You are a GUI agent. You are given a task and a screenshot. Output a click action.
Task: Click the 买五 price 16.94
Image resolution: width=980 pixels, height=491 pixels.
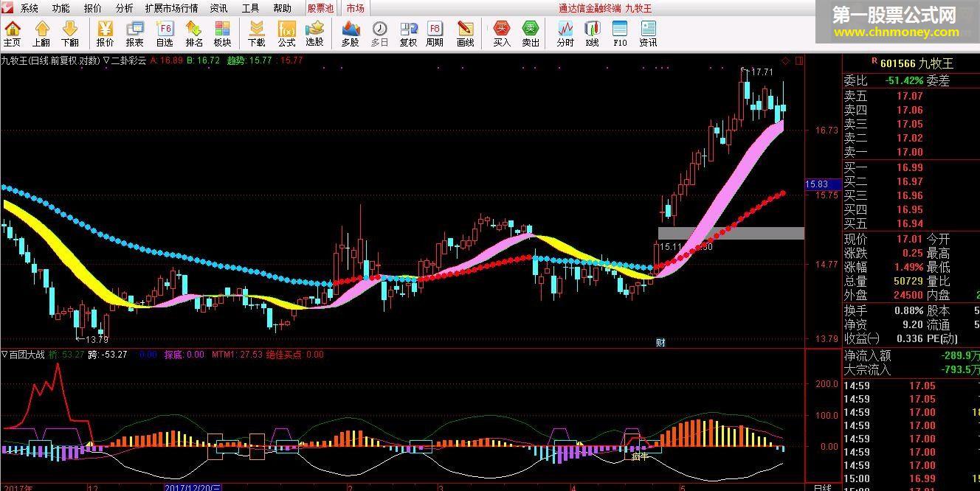[909, 223]
